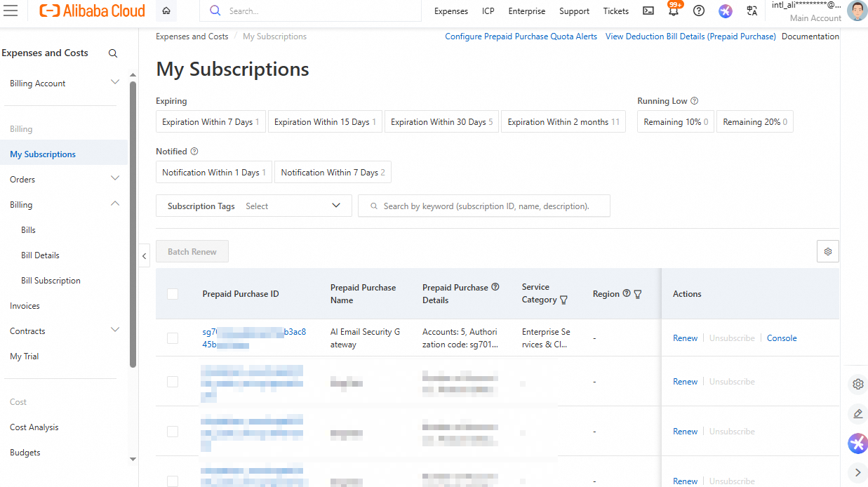Image resolution: width=868 pixels, height=487 pixels.
Task: Click the help question mark icon
Action: (699, 11)
